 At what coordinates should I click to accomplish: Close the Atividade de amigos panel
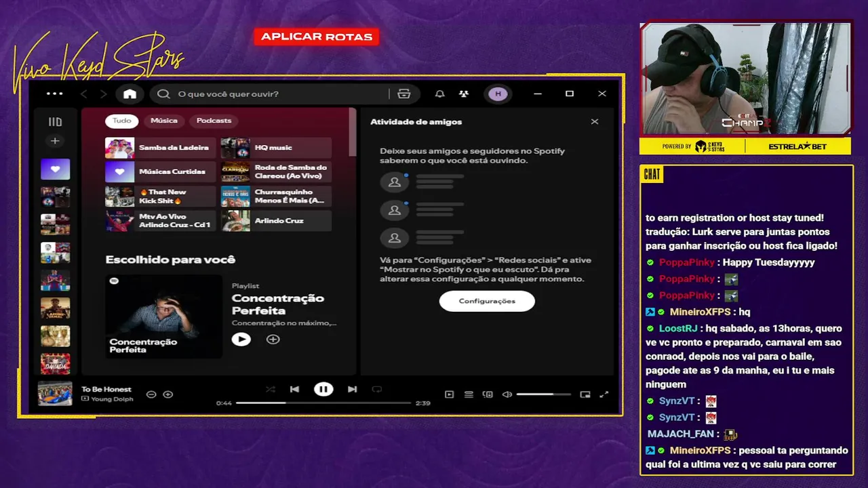point(595,122)
